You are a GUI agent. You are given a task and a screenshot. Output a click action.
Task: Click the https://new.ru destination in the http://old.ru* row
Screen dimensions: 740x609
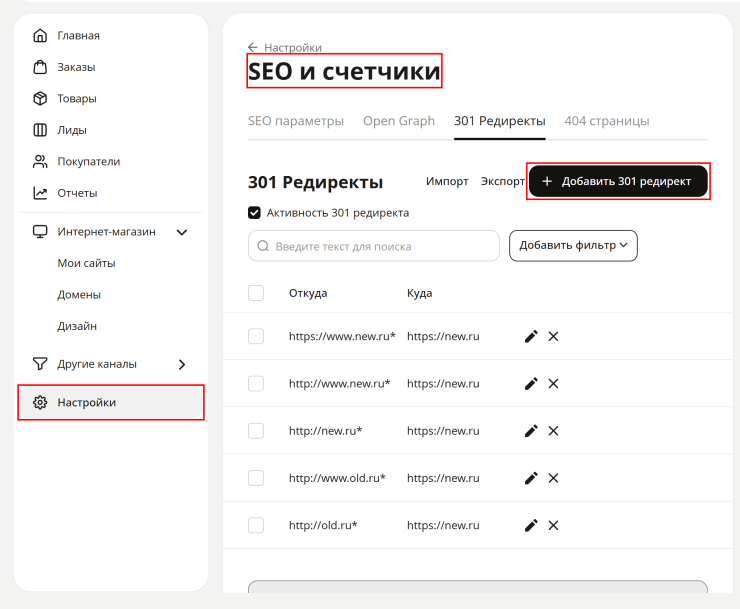443,525
